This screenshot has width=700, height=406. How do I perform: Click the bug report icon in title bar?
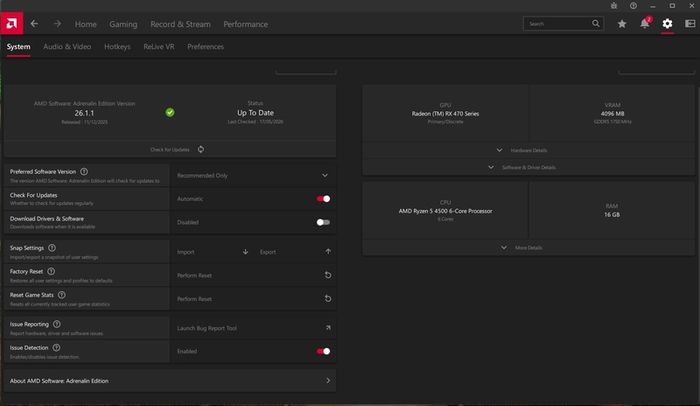click(614, 5)
